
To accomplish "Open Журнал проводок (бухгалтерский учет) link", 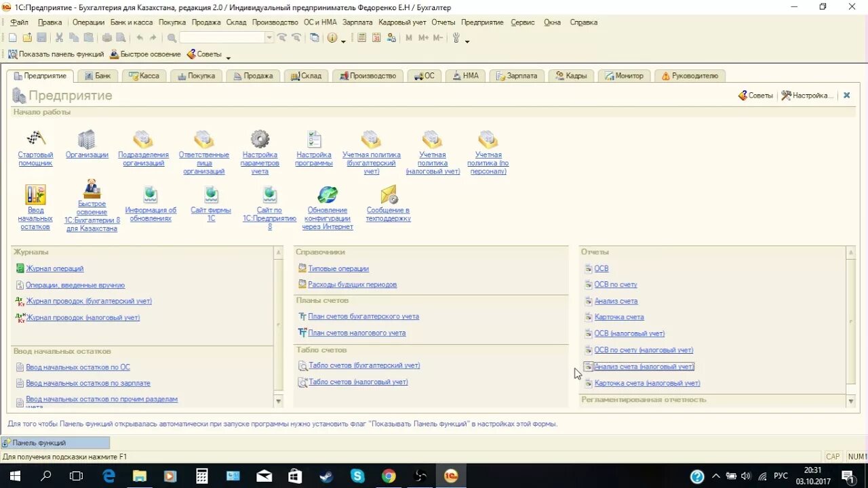I will (x=89, y=302).
